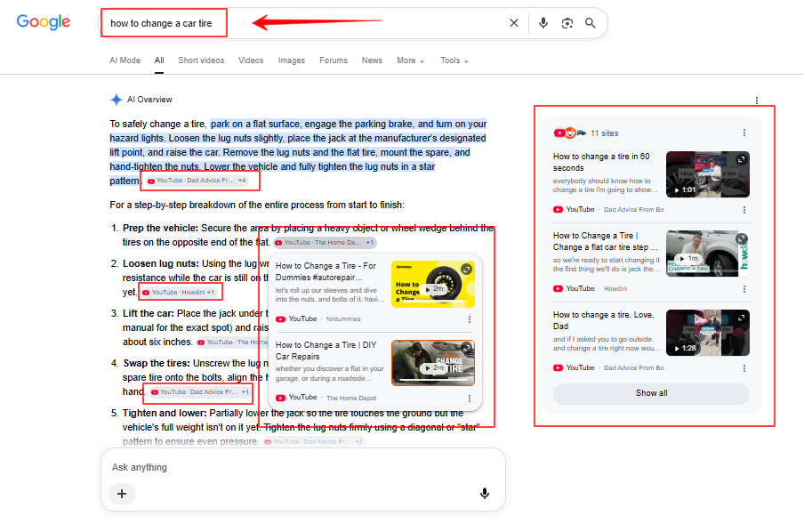804x532 pixels.
Task: Open 'How to Change a Tire | Change a flat' link
Action: pyautogui.click(x=605, y=241)
